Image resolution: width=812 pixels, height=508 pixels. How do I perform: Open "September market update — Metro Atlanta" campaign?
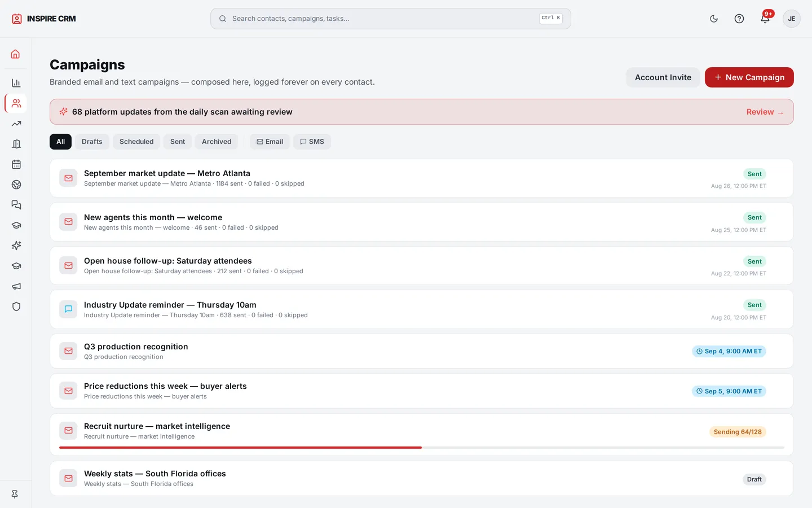[x=422, y=178]
